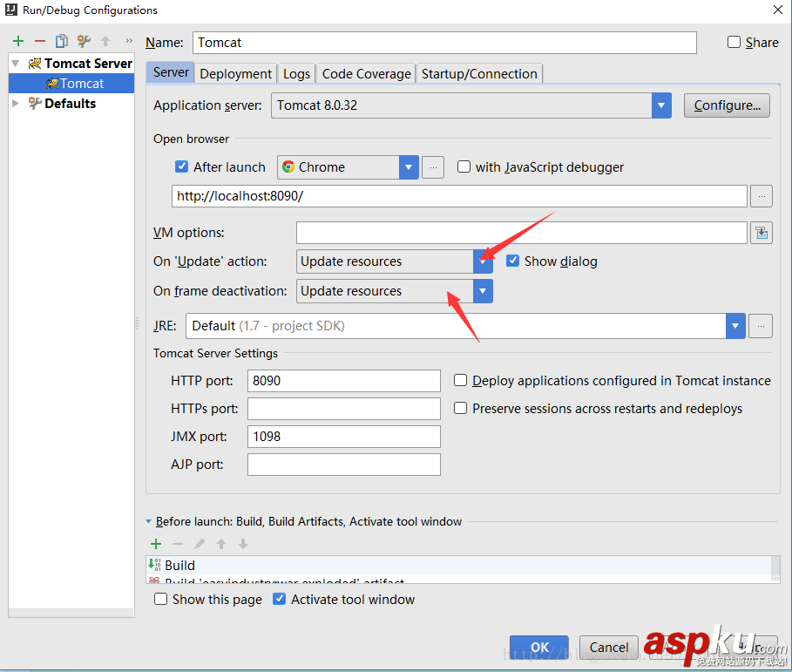Click the green plus in Before launch toolbar
This screenshot has height=672, width=792.
point(156,544)
